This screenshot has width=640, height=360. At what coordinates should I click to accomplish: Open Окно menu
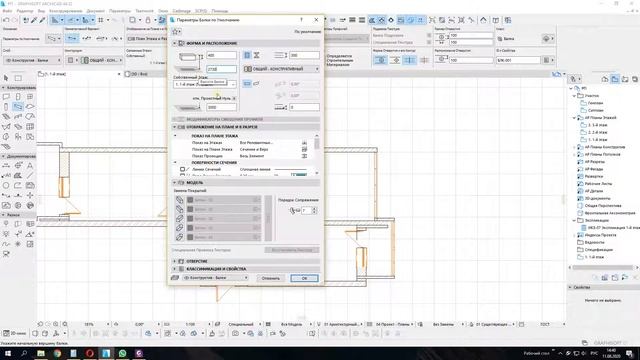[163, 11]
